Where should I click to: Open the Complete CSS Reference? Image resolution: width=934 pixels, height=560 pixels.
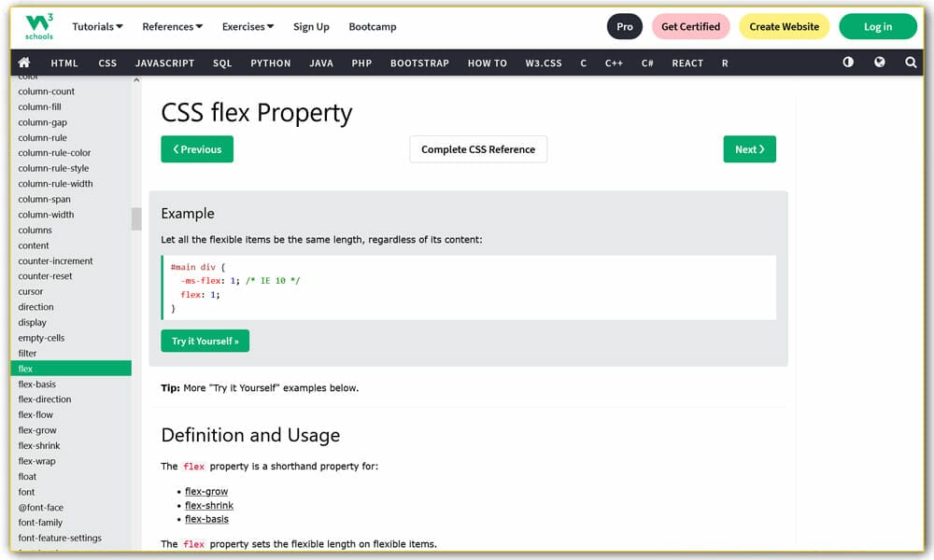[478, 148]
